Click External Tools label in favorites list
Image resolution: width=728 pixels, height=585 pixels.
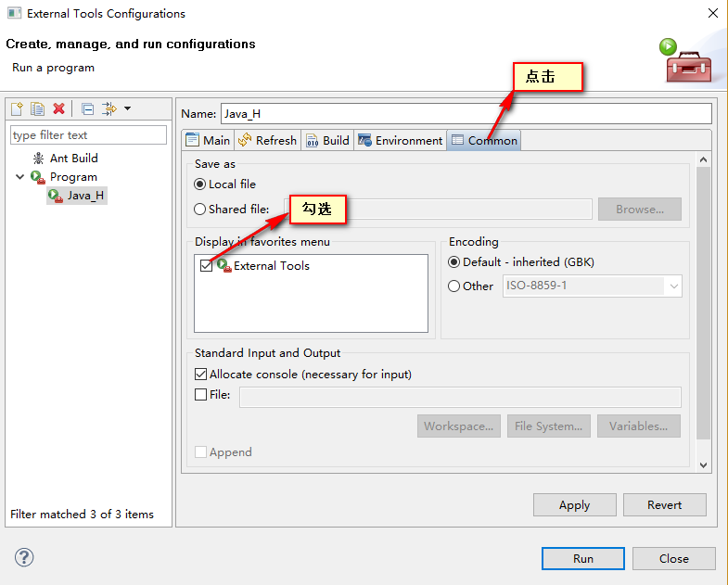click(272, 265)
